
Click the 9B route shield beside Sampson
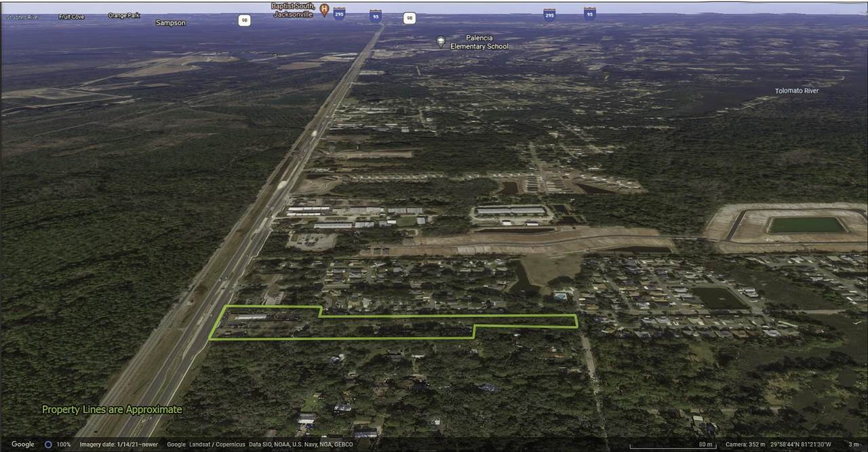click(244, 20)
